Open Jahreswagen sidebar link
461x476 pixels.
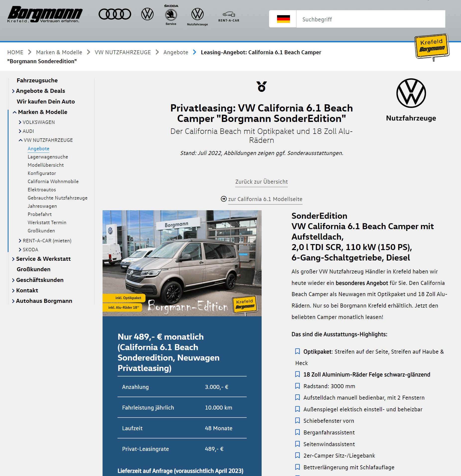pos(42,206)
